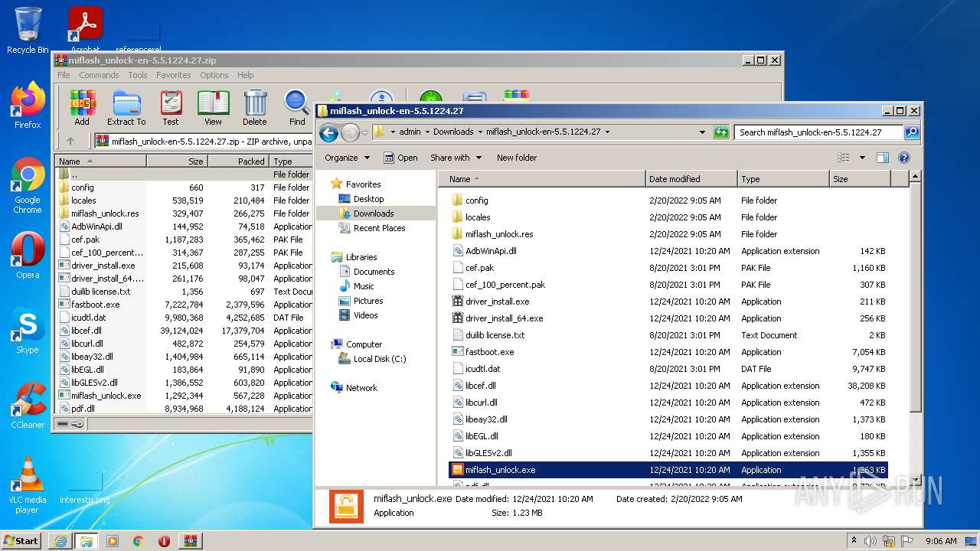Open change view dropdown arrow in Explorer
This screenshot has width=980, height=551.
pos(861,158)
